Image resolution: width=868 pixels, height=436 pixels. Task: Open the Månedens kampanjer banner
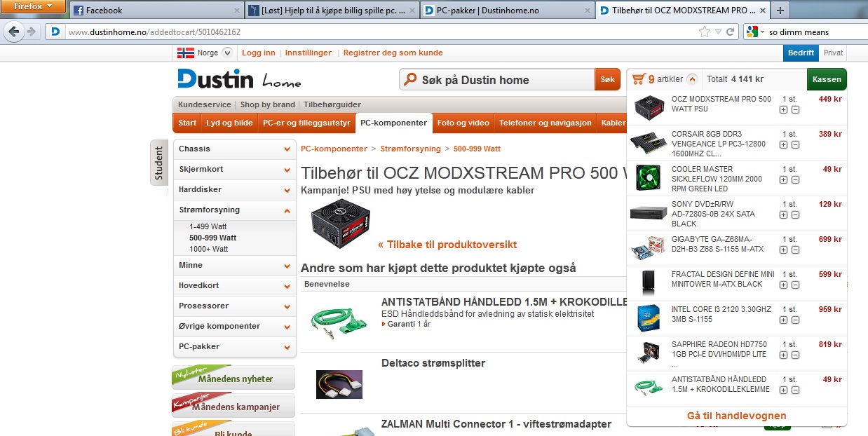tap(233, 405)
